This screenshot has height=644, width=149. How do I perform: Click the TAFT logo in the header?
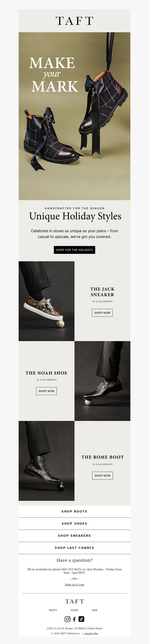[74, 21]
